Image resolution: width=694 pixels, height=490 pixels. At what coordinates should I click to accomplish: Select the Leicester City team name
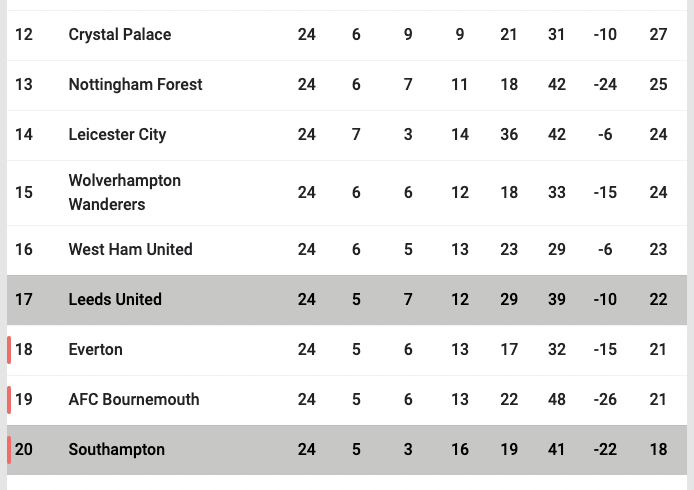tap(117, 135)
